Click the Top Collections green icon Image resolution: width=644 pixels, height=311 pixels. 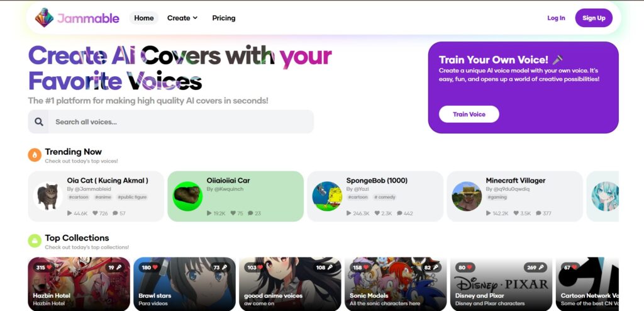(35, 241)
